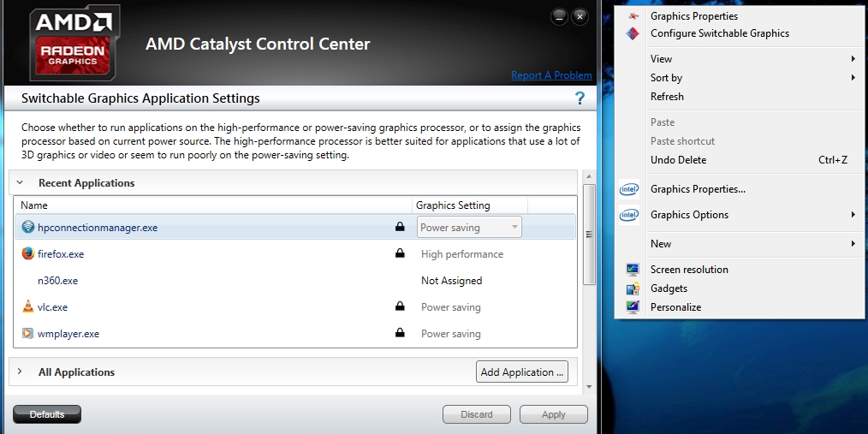Click the Screen resolution monitor icon
Viewport: 868px width, 434px height.
[633, 270]
